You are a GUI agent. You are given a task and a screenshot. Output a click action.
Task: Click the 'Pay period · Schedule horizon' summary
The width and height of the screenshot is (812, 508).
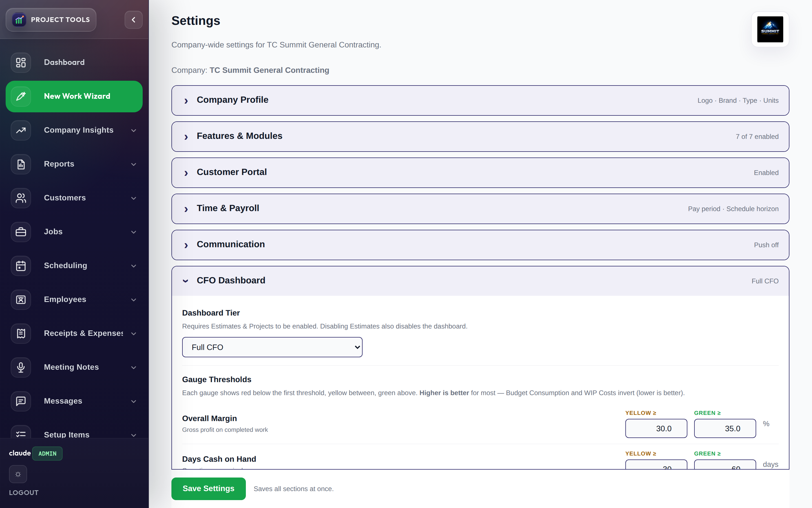[x=733, y=209]
